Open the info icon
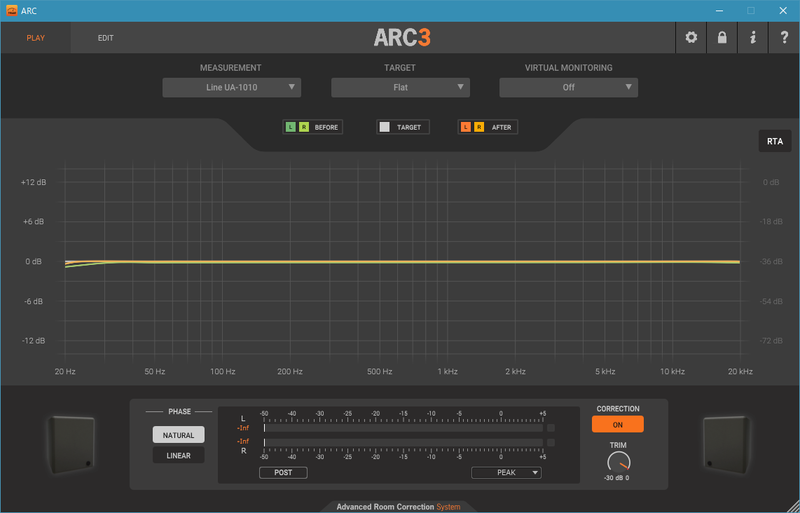This screenshot has width=800, height=513. pyautogui.click(x=753, y=38)
